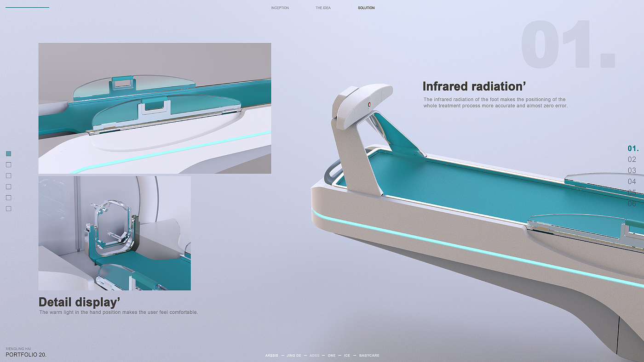
Task: Select the second square indicator on left rail
Action: coord(8,164)
